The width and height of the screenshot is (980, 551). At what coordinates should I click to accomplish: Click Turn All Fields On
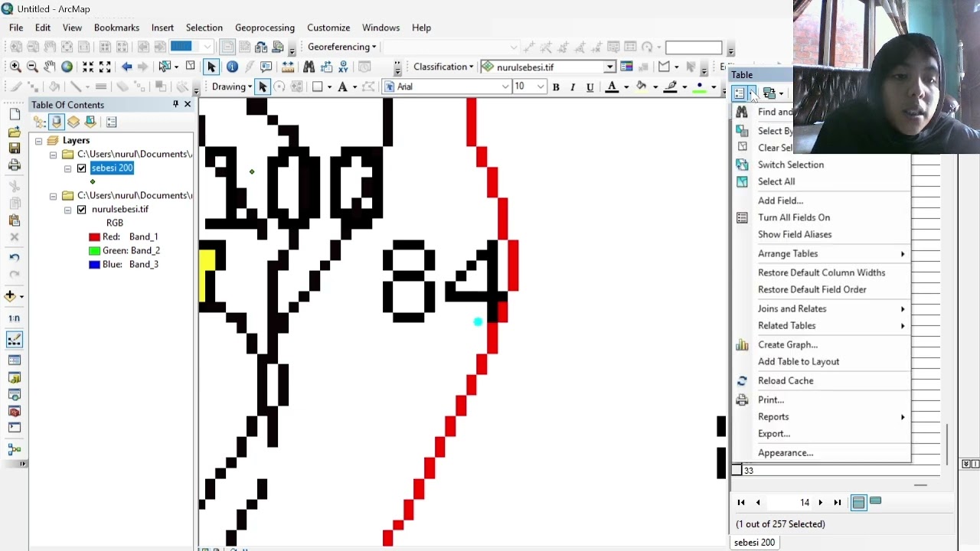click(794, 217)
